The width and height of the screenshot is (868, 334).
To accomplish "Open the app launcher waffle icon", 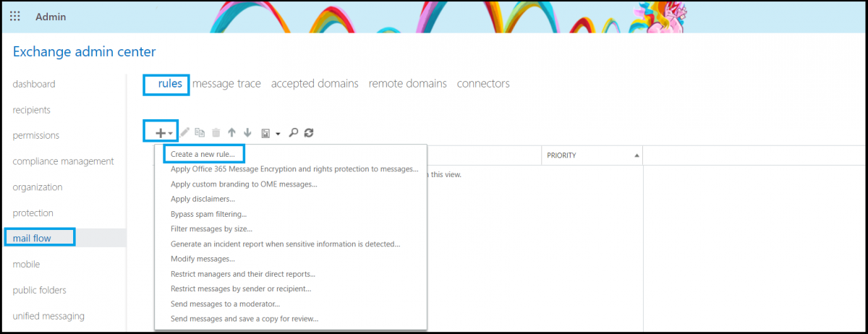I will [14, 16].
